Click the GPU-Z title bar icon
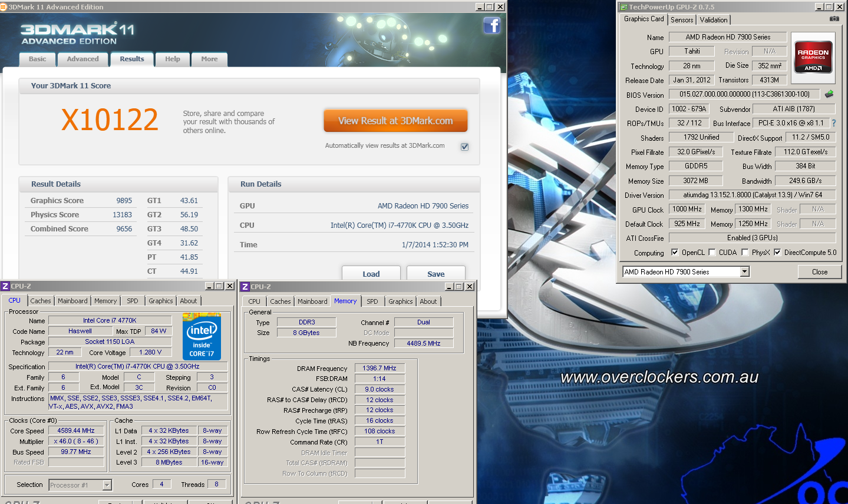The image size is (848, 504). (x=623, y=7)
